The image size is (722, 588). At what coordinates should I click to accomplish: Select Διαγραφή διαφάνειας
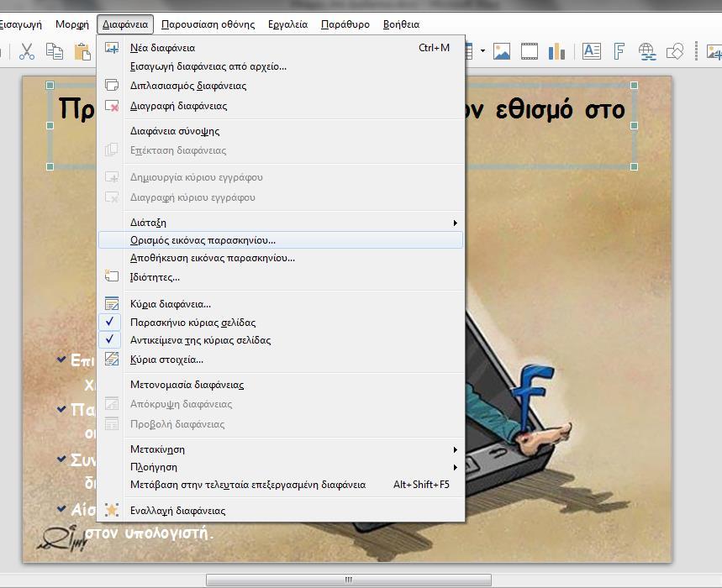tap(281, 106)
